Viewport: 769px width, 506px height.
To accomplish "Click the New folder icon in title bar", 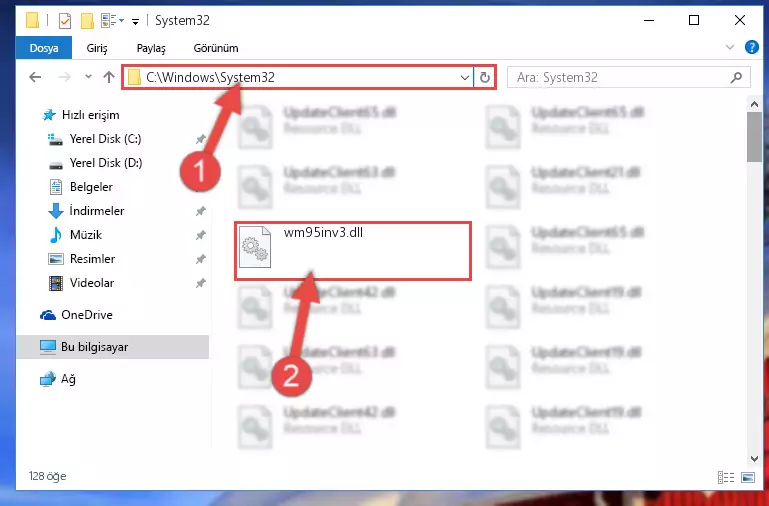I will [87, 21].
